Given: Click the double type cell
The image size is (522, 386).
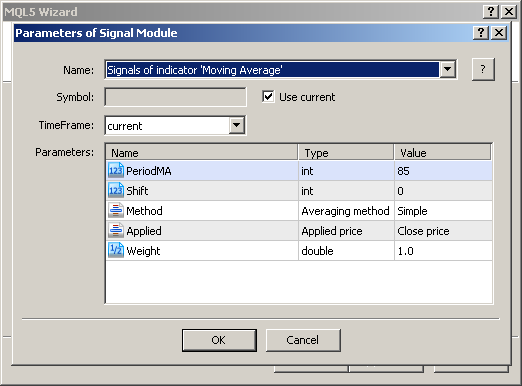Looking at the screenshot, I should pos(346,251).
